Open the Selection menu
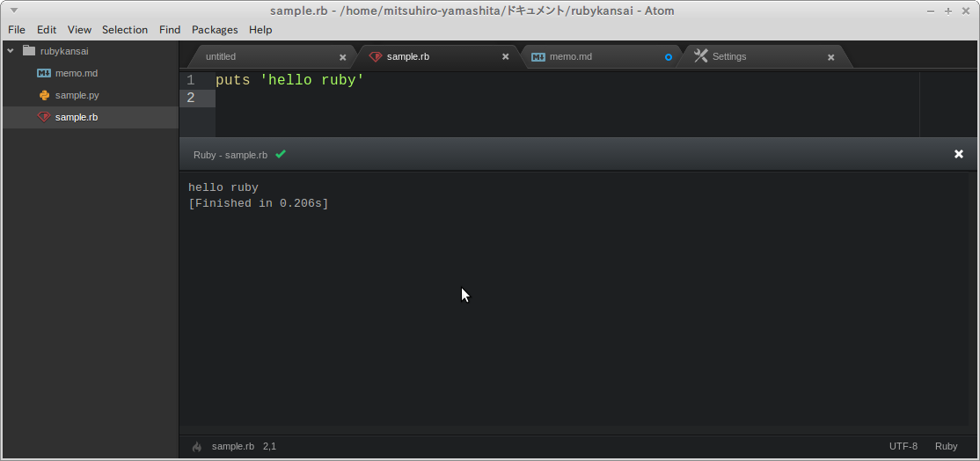The height and width of the screenshot is (461, 980). (125, 29)
